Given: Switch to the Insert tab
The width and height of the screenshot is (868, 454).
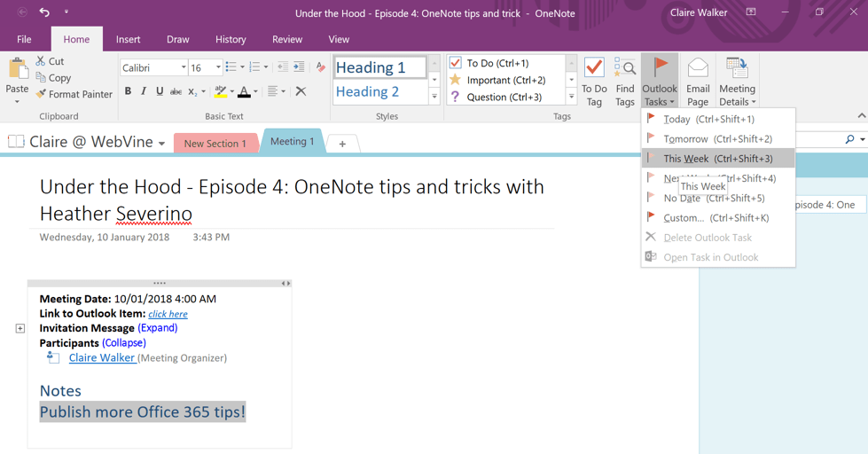Looking at the screenshot, I should pyautogui.click(x=128, y=39).
